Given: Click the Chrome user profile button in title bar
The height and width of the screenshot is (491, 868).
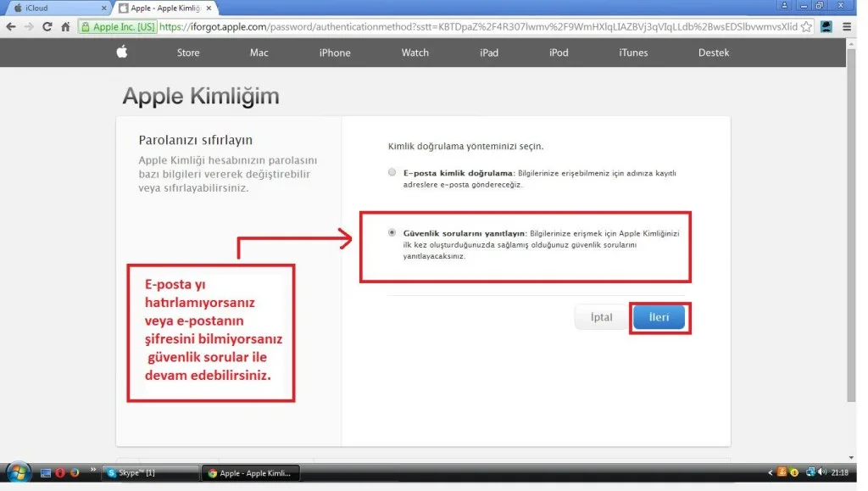Looking at the screenshot, I should tap(784, 6).
